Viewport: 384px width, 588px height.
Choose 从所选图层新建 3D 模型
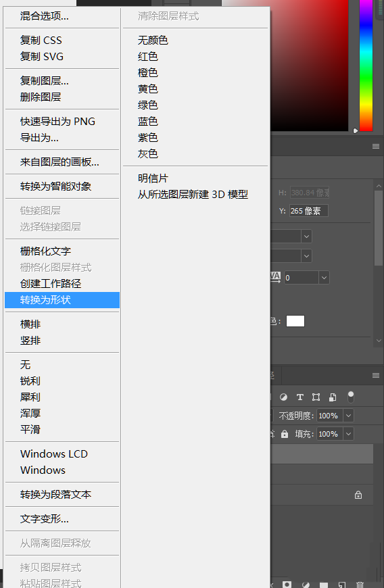click(193, 194)
